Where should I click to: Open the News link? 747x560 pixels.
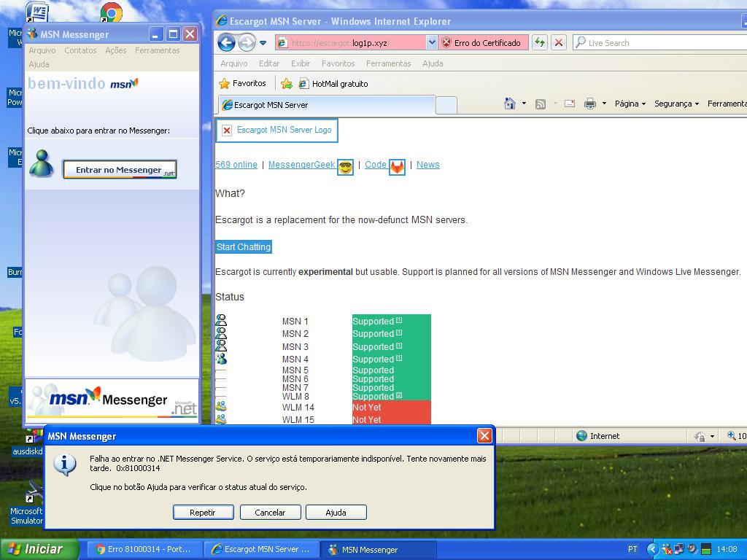coord(427,165)
